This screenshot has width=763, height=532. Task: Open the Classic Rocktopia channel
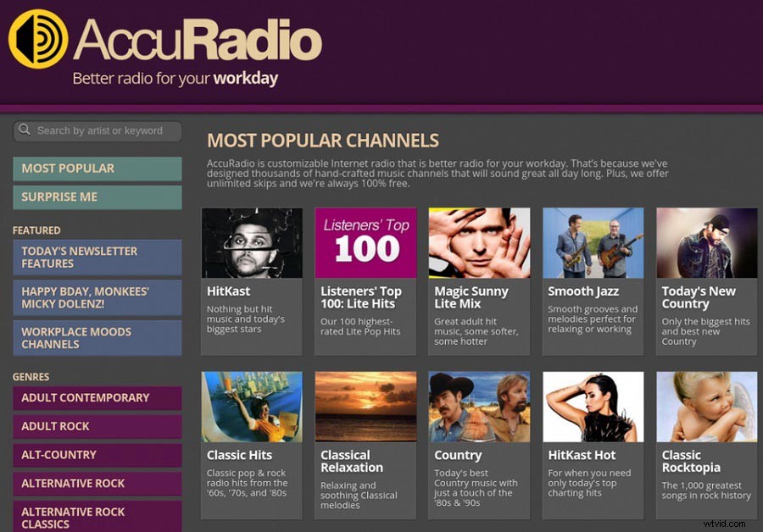pyautogui.click(x=707, y=405)
